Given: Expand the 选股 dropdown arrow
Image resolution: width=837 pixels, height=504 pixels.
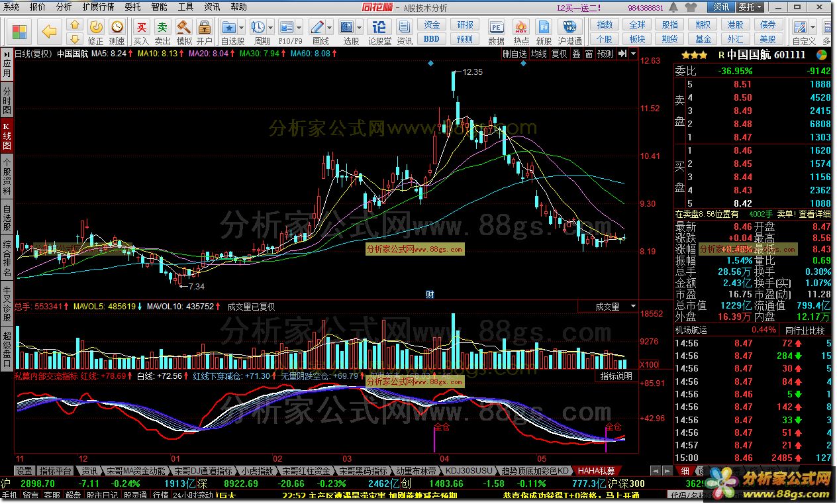Looking at the screenshot, I should click(x=359, y=28).
